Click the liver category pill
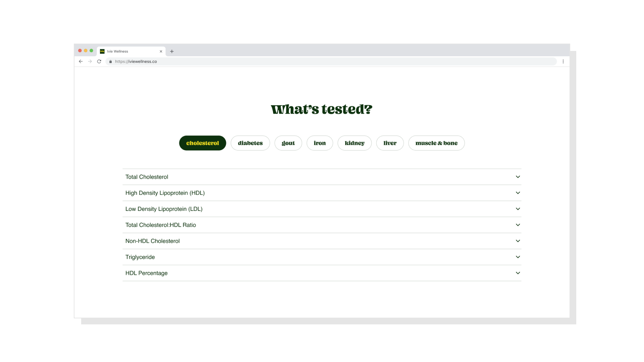This screenshot has width=644, height=362. coord(390,143)
